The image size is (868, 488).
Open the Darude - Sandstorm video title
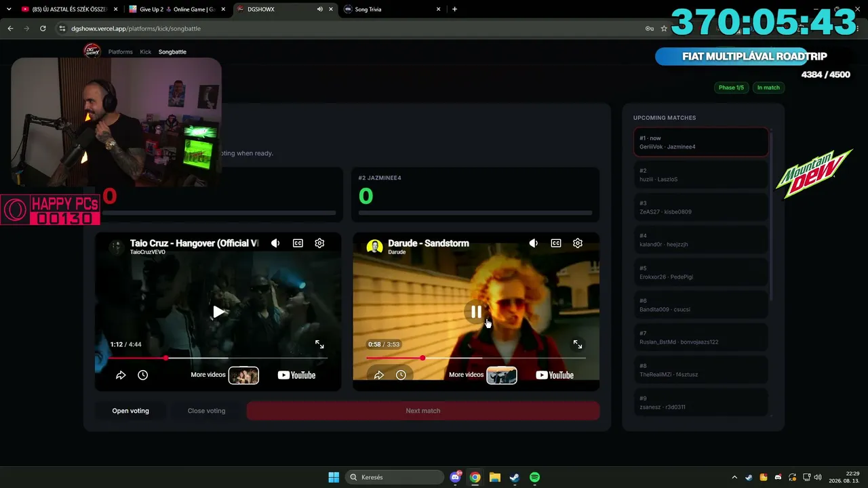[429, 243]
